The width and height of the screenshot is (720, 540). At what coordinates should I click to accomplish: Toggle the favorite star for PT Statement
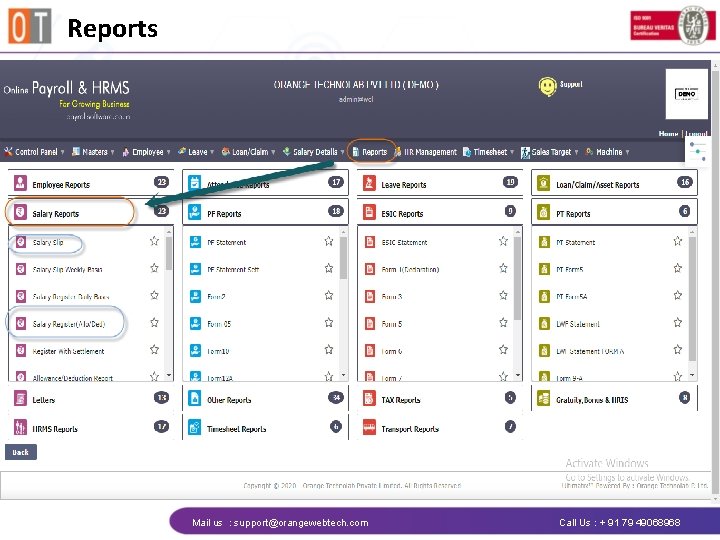(678, 241)
